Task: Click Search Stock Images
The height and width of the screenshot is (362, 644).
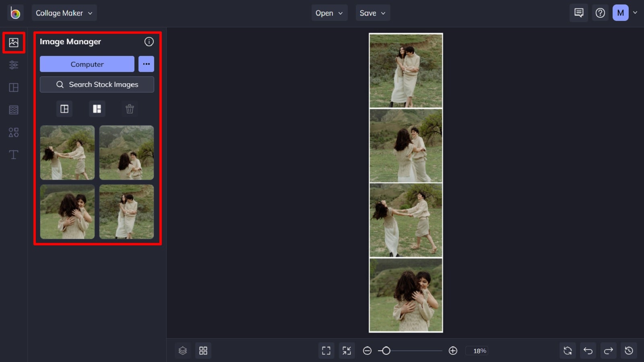Action: point(97,84)
